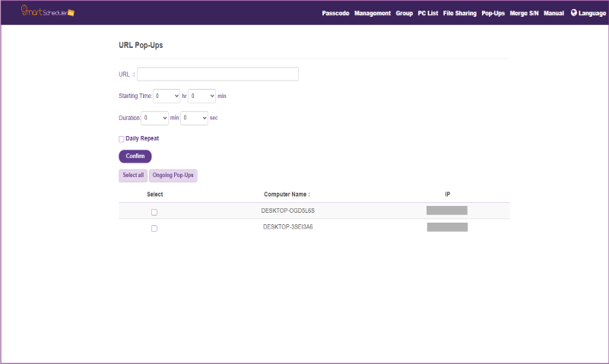Select checkbox for DESKTOP-3SEI3A6
The height and width of the screenshot is (364, 609).
154,228
